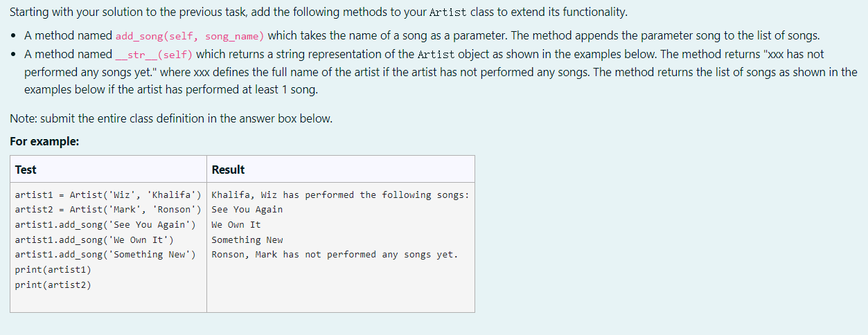Click the 'Khalifa, Wiz has performed' result line
Screen dimensions: 868x335
pyautogui.click(x=340, y=195)
